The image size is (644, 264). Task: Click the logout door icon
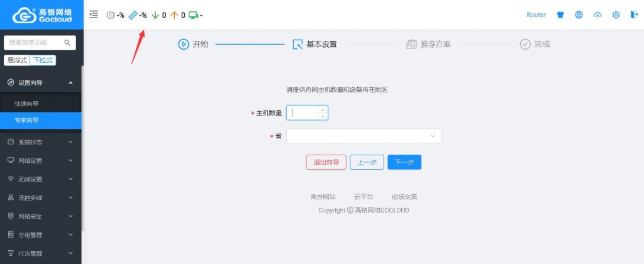coord(633,14)
